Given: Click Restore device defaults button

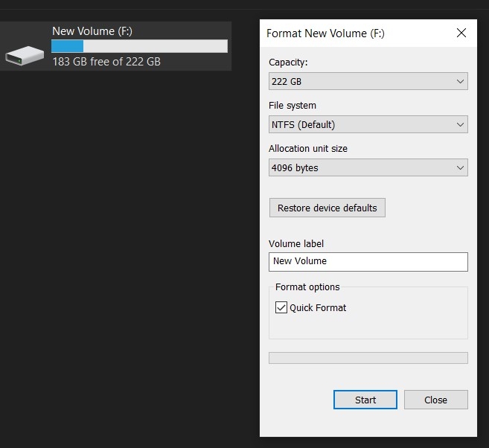Looking at the screenshot, I should click(x=327, y=208).
